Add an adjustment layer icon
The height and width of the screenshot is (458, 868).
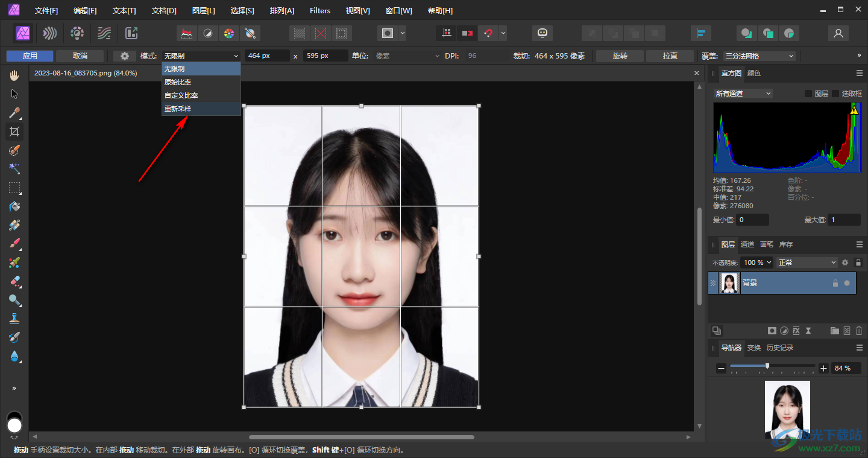click(784, 331)
